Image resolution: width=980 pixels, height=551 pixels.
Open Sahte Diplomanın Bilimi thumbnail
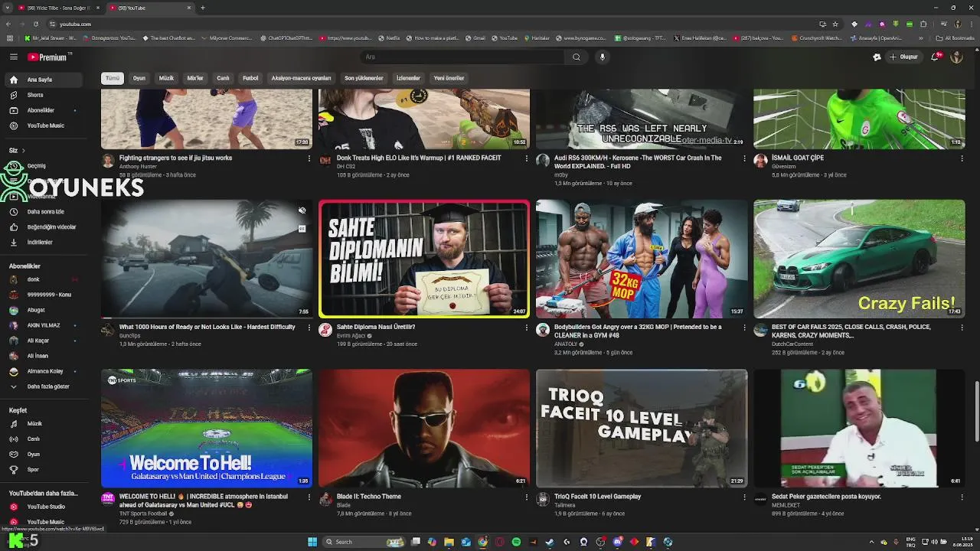coord(424,259)
